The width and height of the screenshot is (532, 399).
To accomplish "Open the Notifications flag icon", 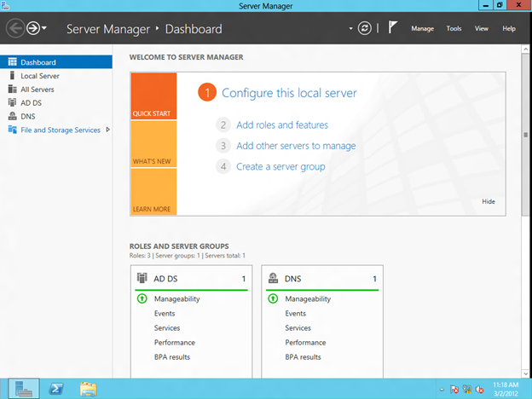I will pyautogui.click(x=392, y=28).
